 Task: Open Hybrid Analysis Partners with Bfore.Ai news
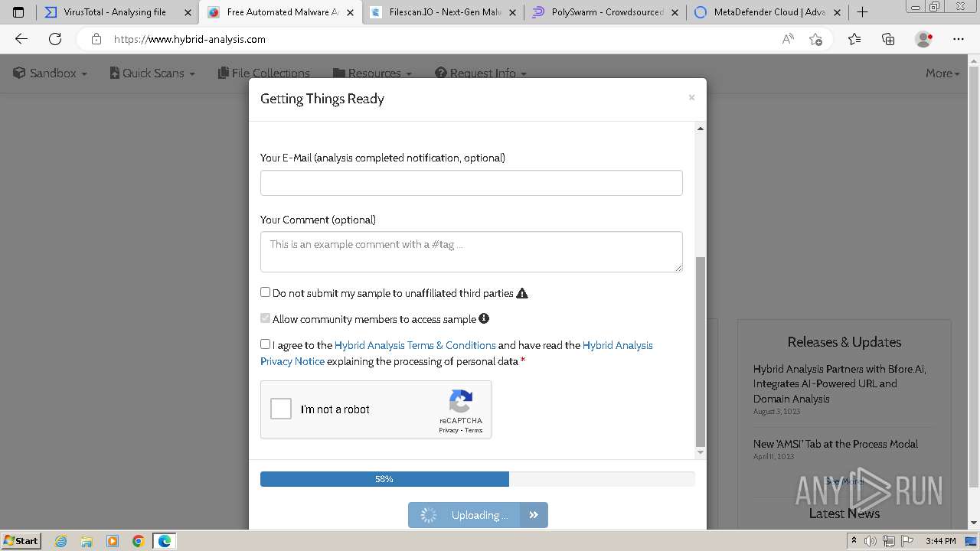tap(839, 383)
